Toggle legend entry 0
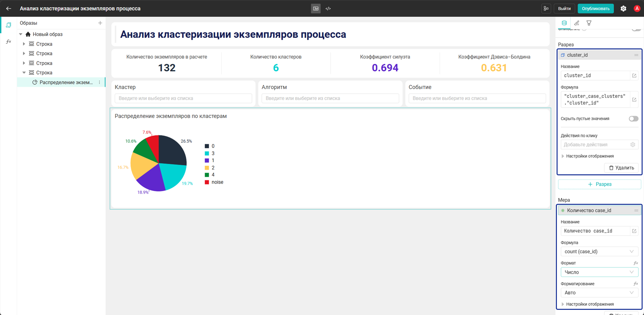 (210, 146)
